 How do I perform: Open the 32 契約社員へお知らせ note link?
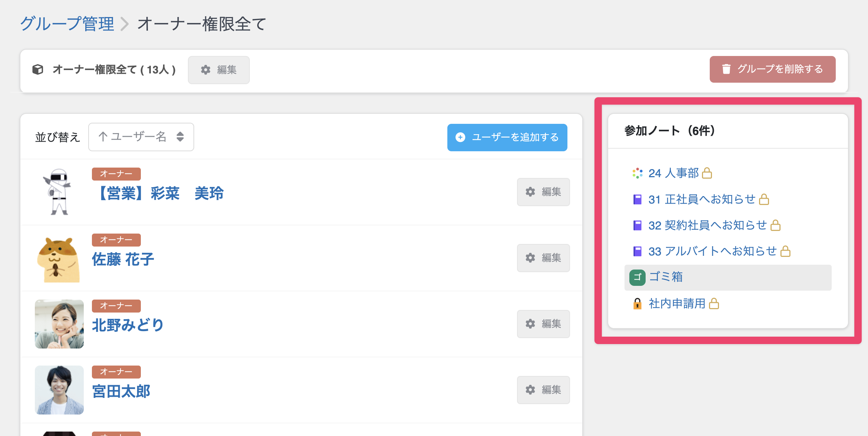[707, 225]
